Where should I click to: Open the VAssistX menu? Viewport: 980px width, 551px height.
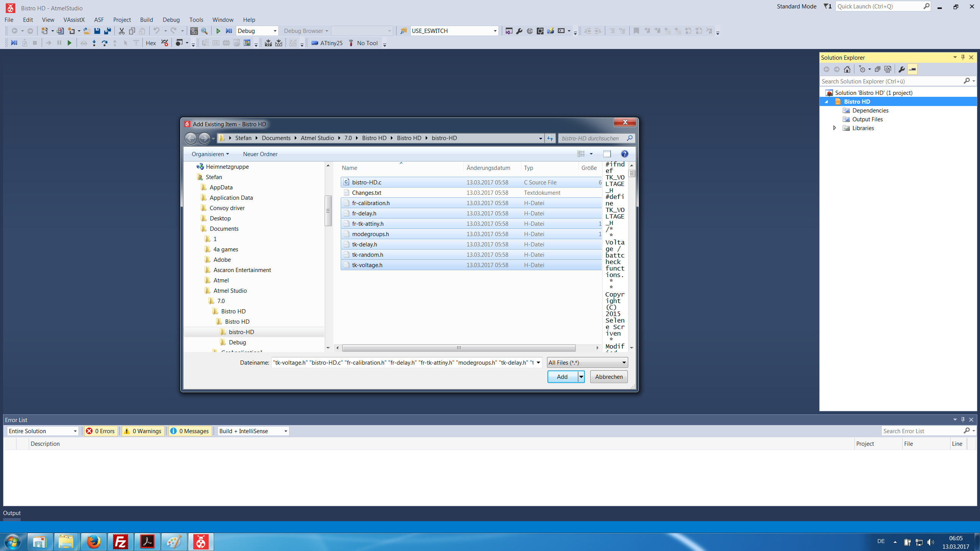[x=74, y=20]
